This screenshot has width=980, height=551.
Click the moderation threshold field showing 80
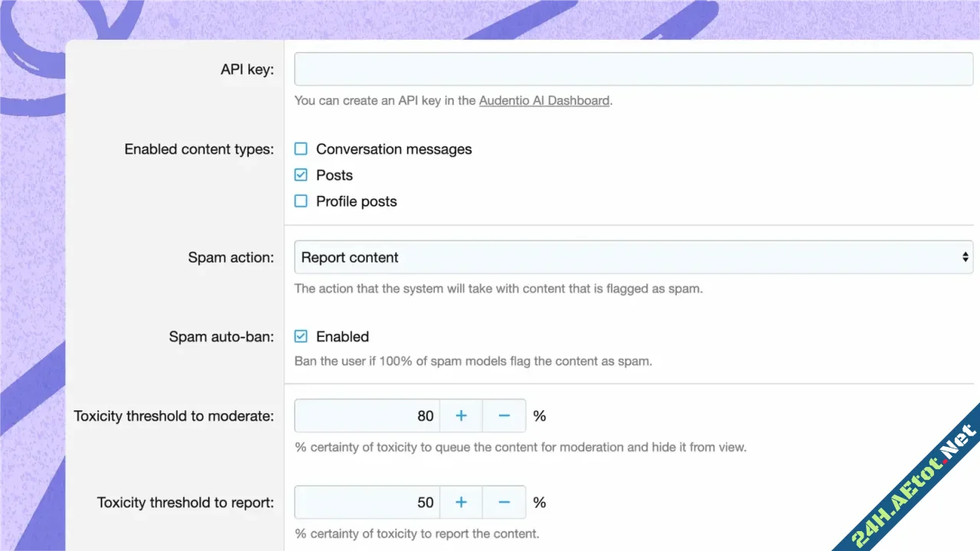(367, 416)
